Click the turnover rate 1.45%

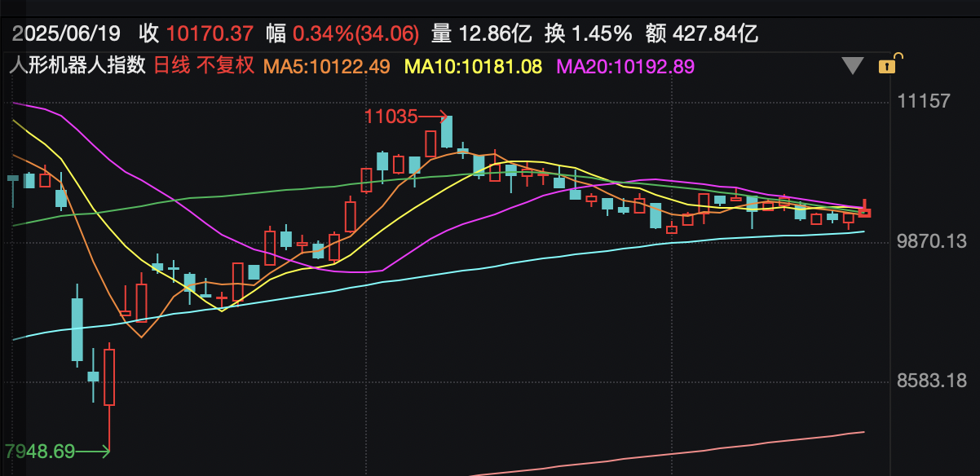point(602,33)
